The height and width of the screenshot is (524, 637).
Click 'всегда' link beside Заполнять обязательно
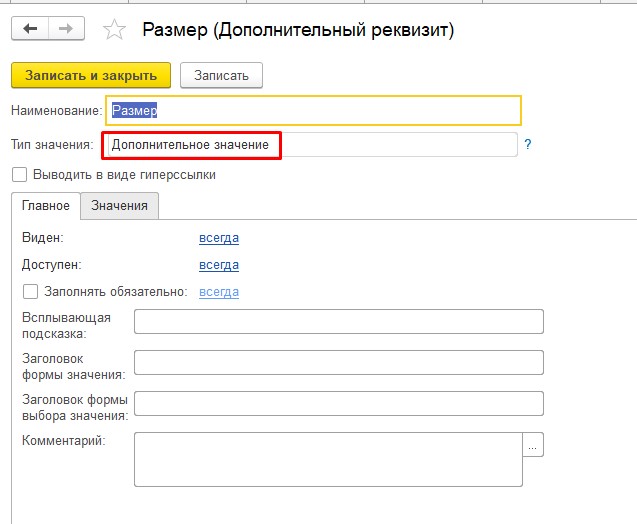[x=219, y=292]
